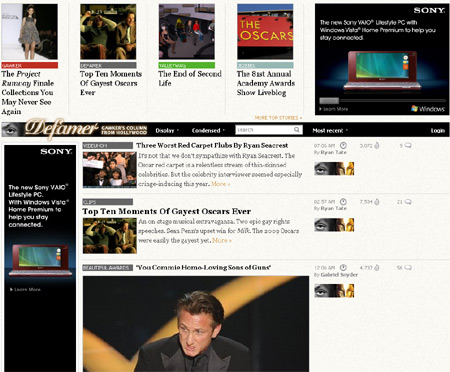Screen dimensions: 450x372
Task: Open comments bubble on Gayest Oscars article
Action: (x=408, y=202)
